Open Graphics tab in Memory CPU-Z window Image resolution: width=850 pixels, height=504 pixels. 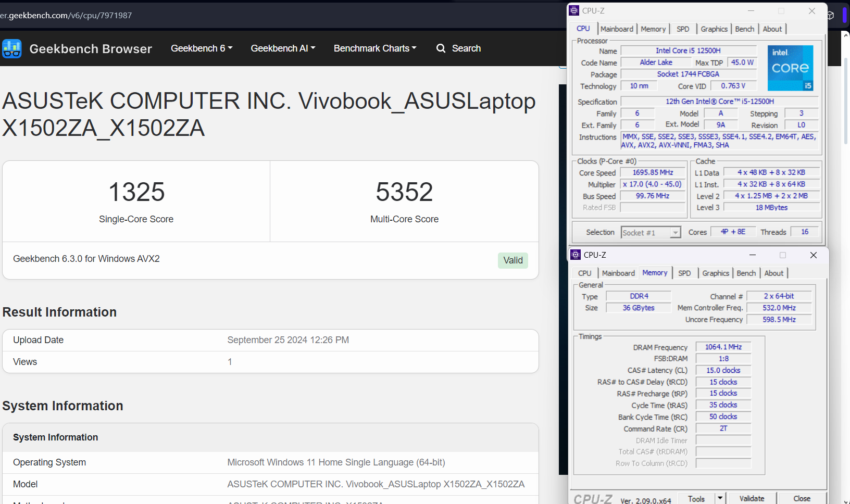[716, 273]
